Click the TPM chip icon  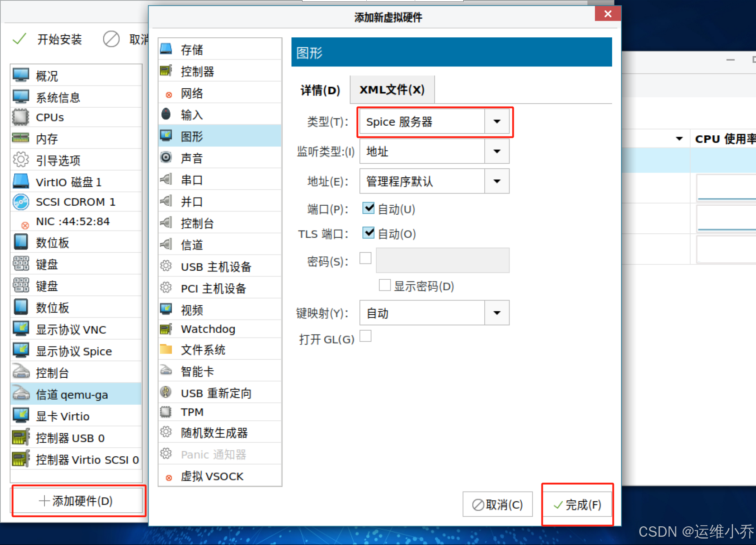pos(166,412)
